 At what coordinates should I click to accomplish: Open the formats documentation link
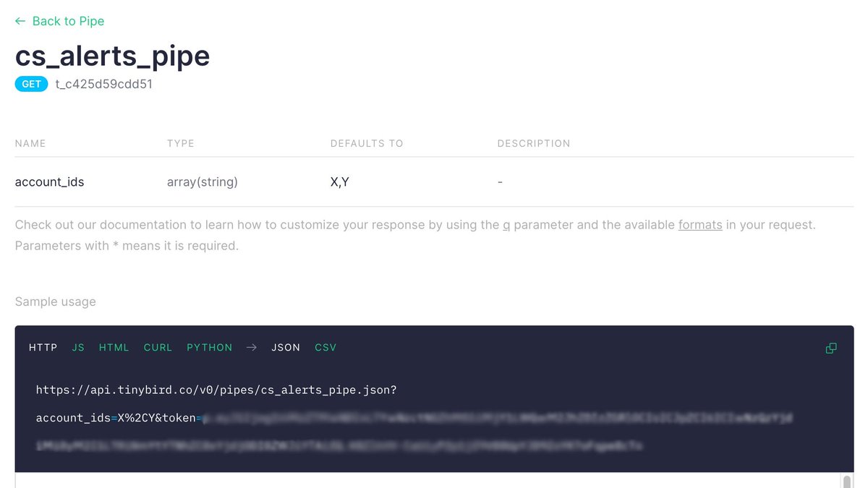pyautogui.click(x=700, y=225)
